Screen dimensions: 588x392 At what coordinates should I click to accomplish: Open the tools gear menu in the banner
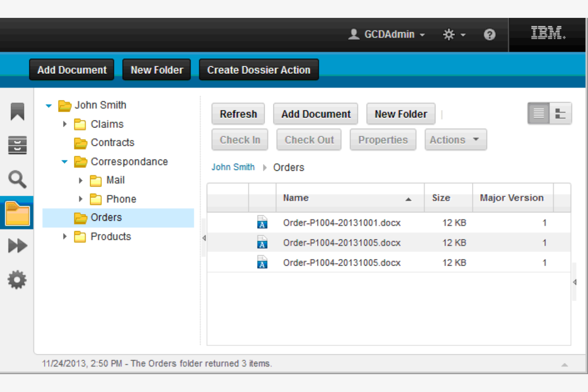tap(453, 35)
